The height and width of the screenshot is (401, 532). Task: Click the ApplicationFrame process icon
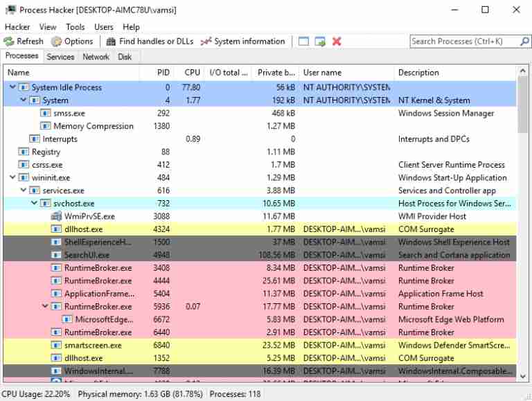point(56,294)
